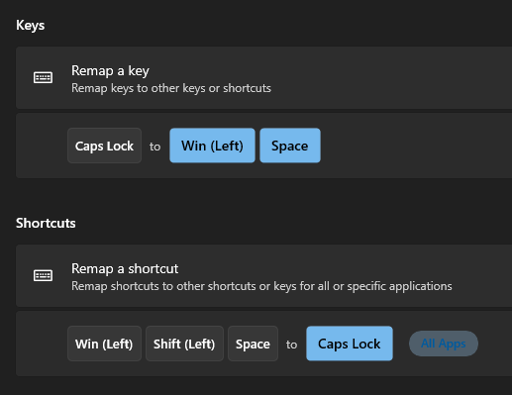Click the Shift (Left) shortcut key chip

tap(184, 344)
